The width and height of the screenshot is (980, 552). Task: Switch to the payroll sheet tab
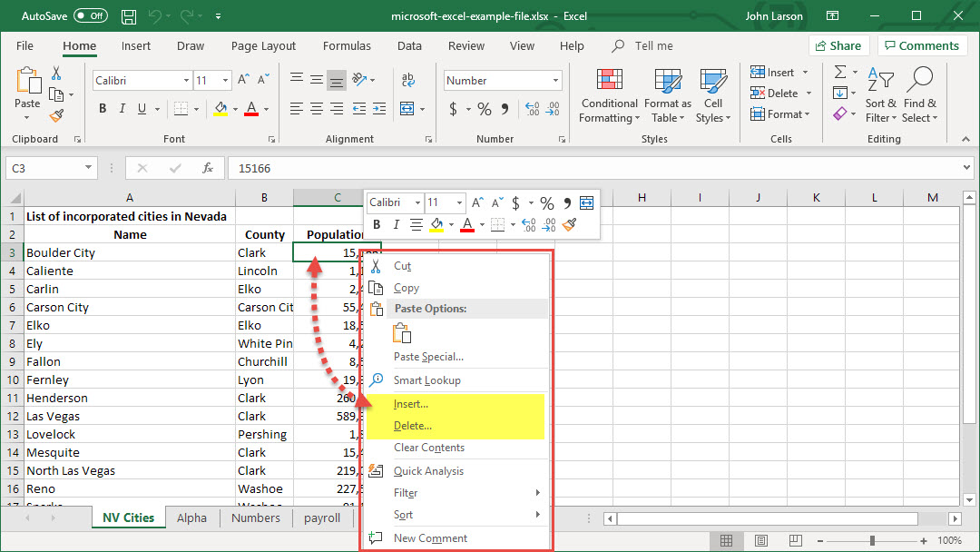[322, 517]
